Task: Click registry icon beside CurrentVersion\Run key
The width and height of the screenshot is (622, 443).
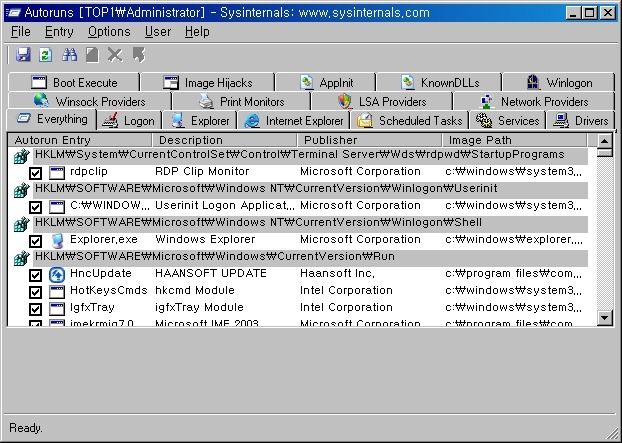Action: [21, 258]
